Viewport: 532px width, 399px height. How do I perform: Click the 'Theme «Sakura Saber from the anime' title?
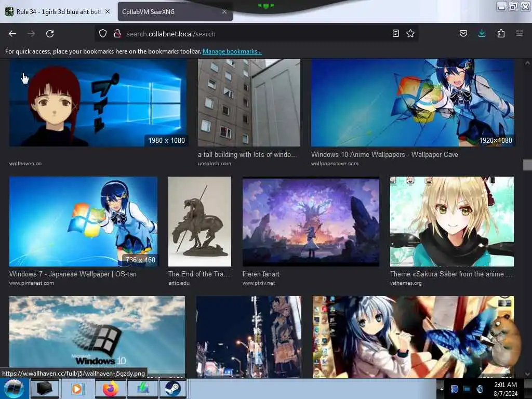coord(451,274)
